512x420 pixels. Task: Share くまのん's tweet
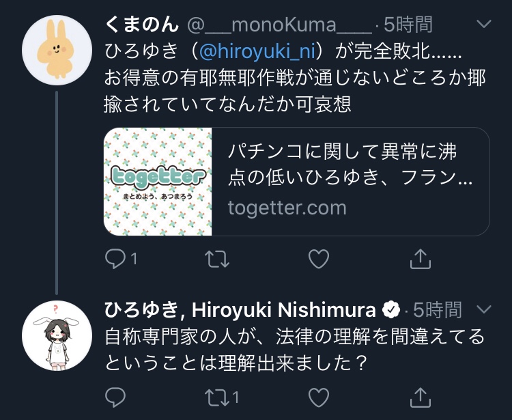tap(421, 259)
